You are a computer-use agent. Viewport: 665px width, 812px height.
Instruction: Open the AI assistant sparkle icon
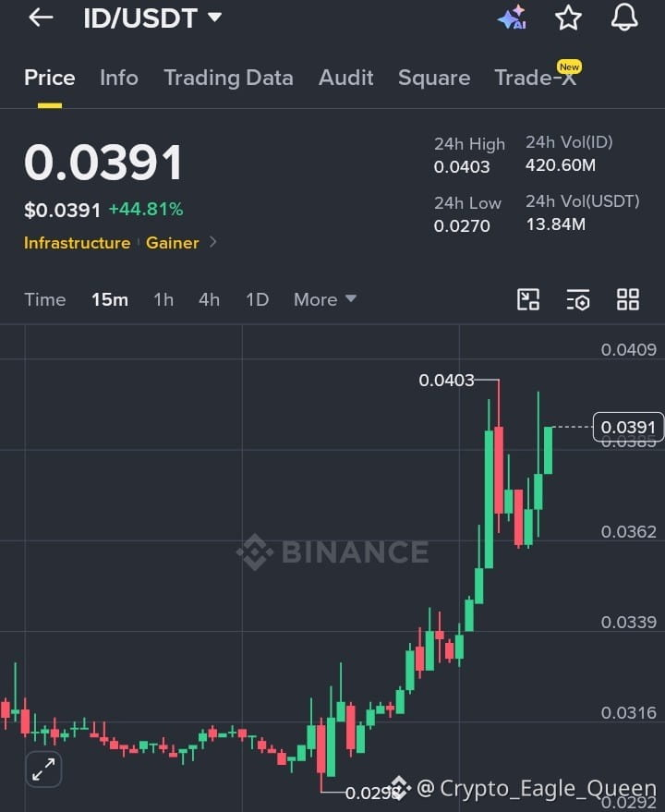click(513, 18)
